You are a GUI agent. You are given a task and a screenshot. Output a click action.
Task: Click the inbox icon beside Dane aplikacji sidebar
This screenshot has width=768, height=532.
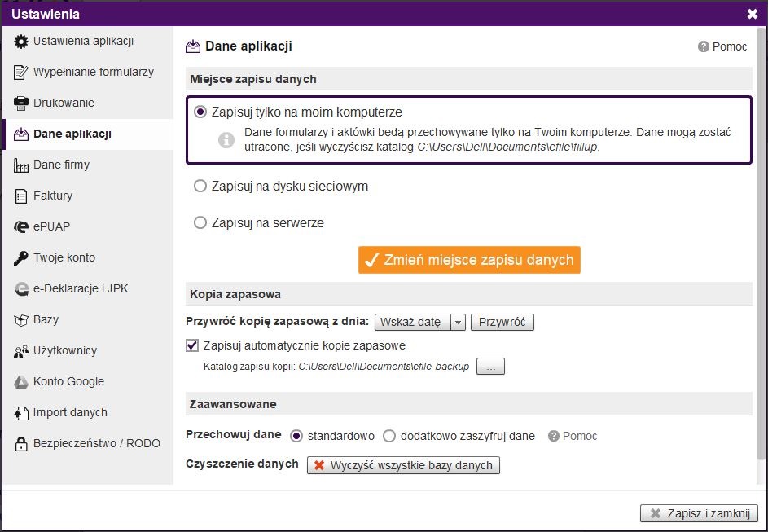(x=21, y=134)
